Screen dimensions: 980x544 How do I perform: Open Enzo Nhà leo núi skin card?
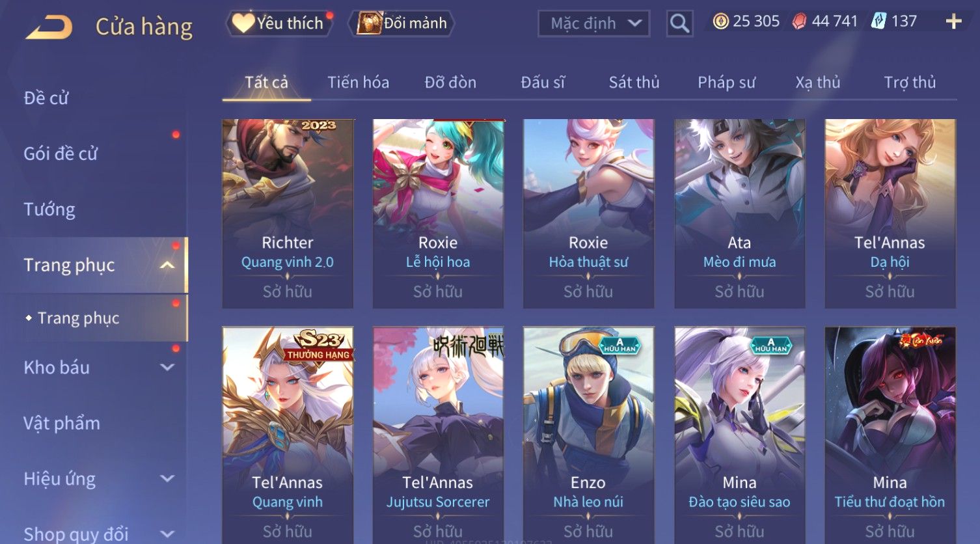point(588,435)
